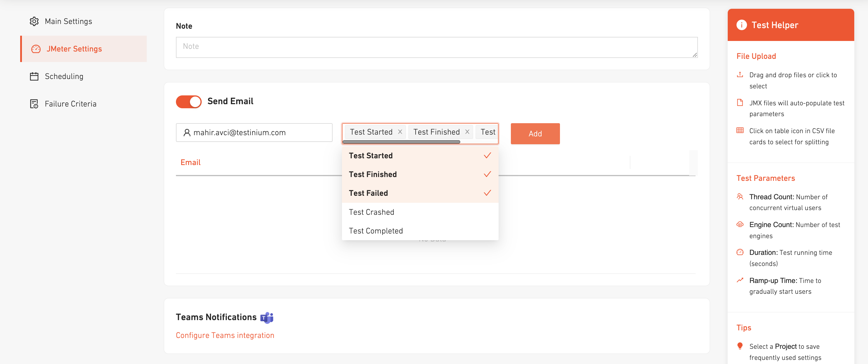
Task: Click the JMeter Settings gauge icon
Action: [36, 49]
